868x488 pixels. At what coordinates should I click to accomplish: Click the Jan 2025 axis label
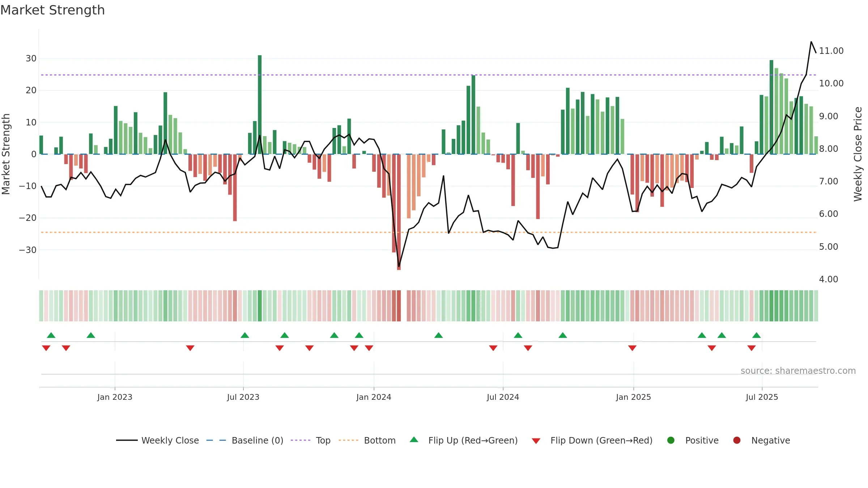(633, 397)
